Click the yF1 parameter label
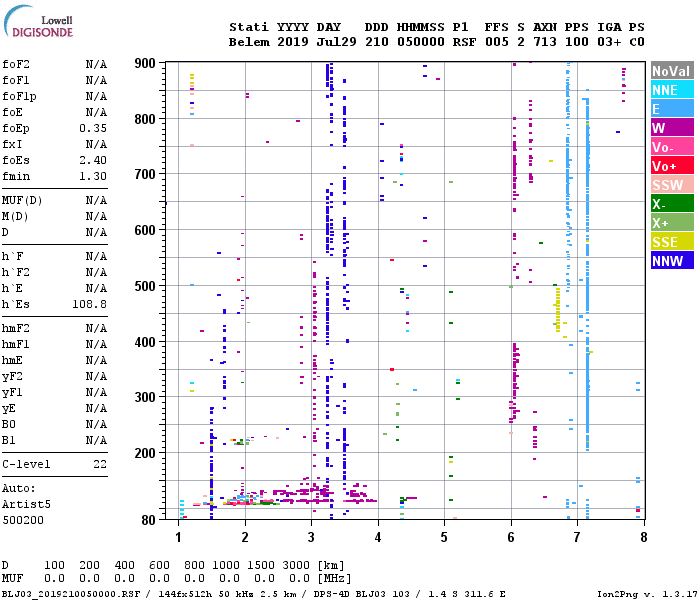Screen dimensions: 700x600 point(12,393)
